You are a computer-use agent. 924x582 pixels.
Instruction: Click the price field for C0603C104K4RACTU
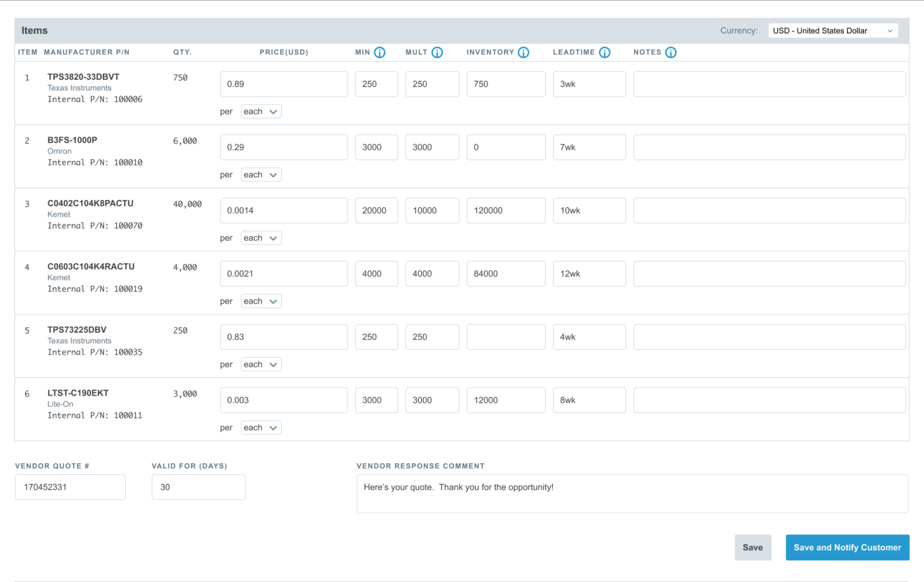(283, 274)
